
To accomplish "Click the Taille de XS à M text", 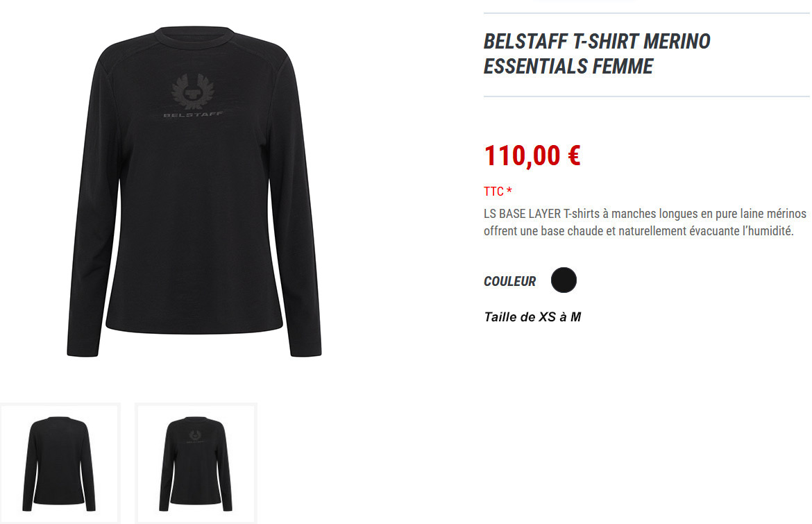I will [x=532, y=317].
